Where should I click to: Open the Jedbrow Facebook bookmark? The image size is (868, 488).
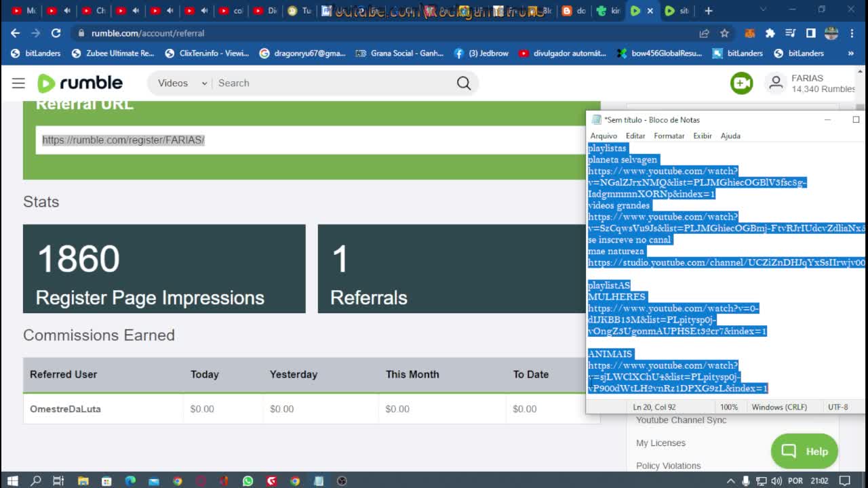pos(481,53)
